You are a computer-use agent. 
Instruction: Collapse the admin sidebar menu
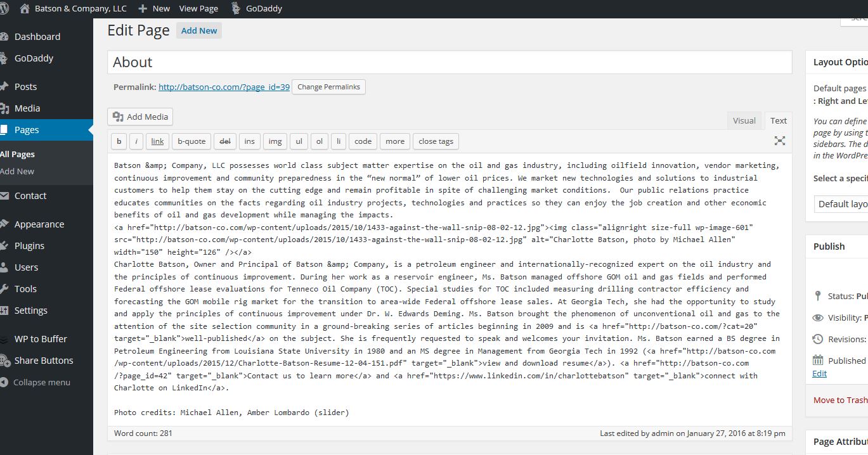41,383
